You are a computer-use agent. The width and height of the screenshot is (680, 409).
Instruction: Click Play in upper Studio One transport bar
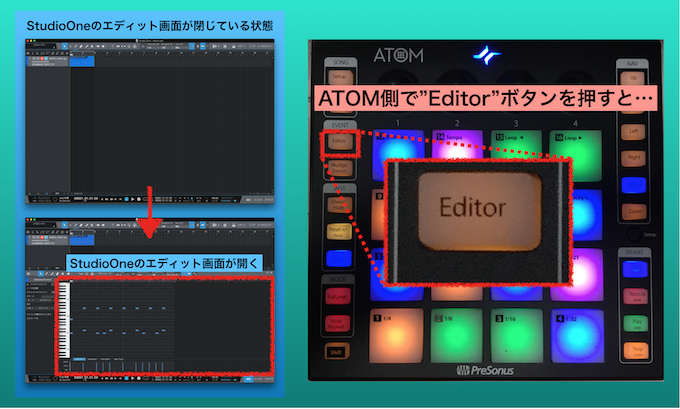[133, 199]
